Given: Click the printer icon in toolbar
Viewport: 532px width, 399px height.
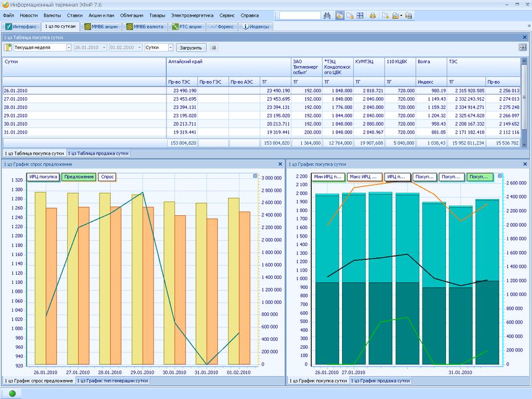Looking at the screenshot, I should pos(372,15).
